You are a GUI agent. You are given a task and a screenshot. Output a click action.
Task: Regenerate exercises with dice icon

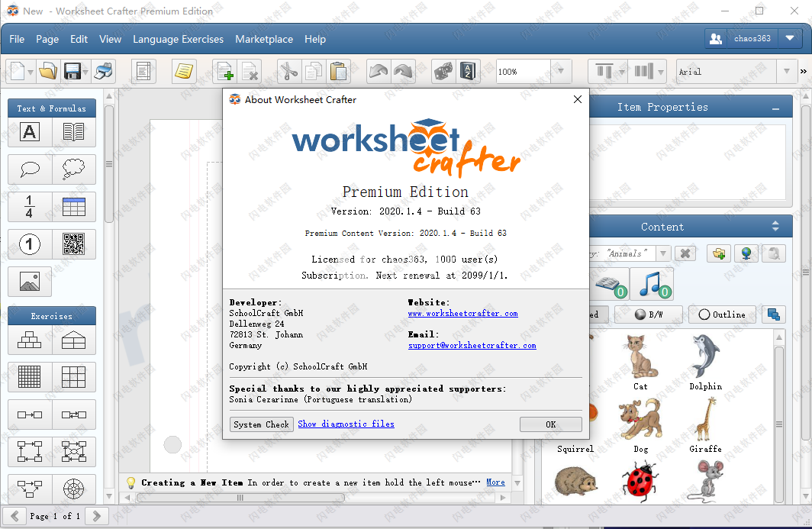click(x=443, y=71)
